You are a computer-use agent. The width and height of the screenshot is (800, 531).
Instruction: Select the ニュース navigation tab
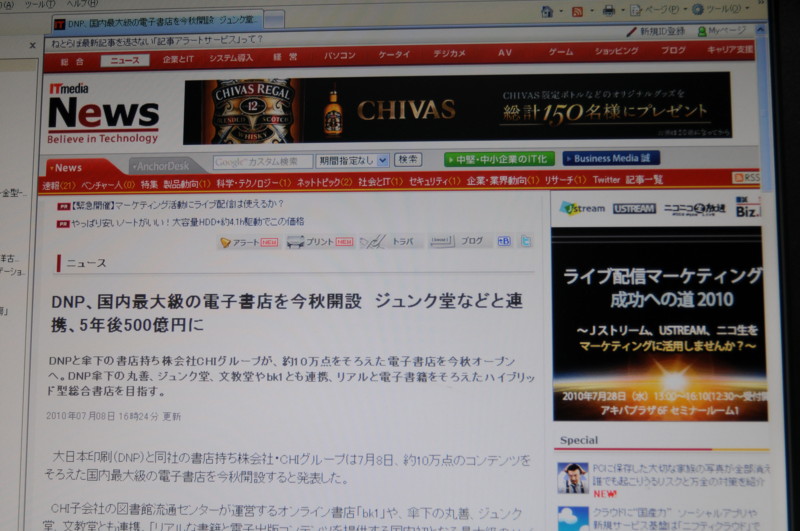point(125,60)
